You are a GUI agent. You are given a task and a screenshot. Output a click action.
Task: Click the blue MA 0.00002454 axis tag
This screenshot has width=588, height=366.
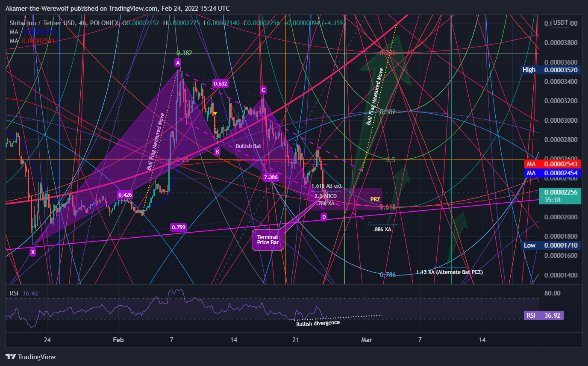[553, 173]
